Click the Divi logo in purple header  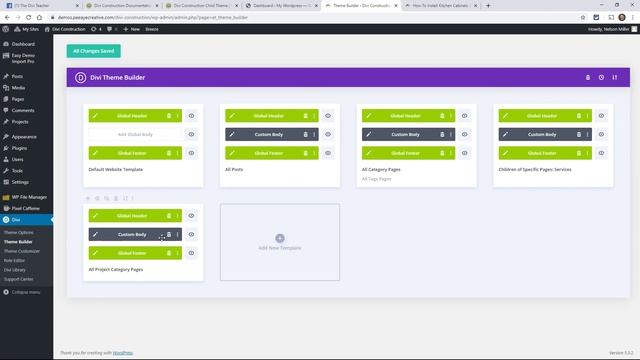click(x=80, y=78)
